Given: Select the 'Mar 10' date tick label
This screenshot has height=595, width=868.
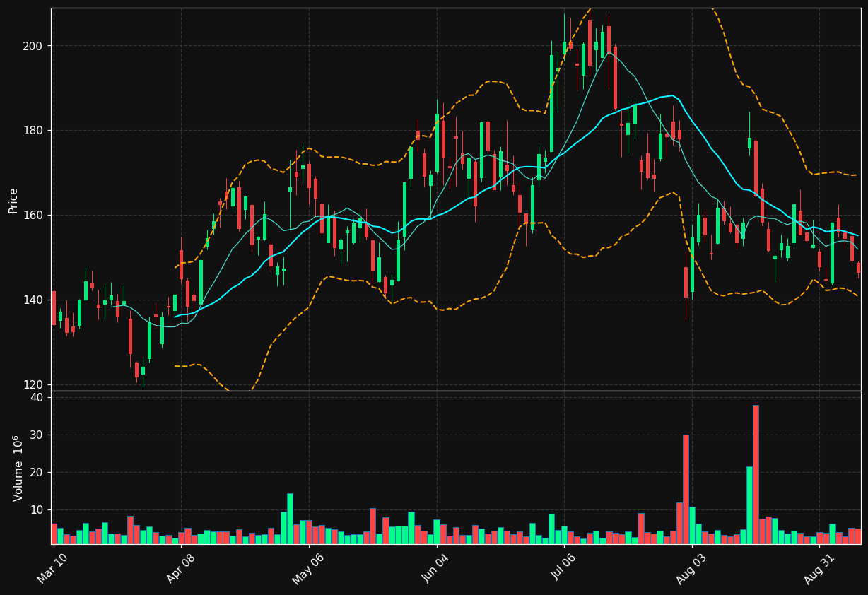Looking at the screenshot, I should [53, 568].
